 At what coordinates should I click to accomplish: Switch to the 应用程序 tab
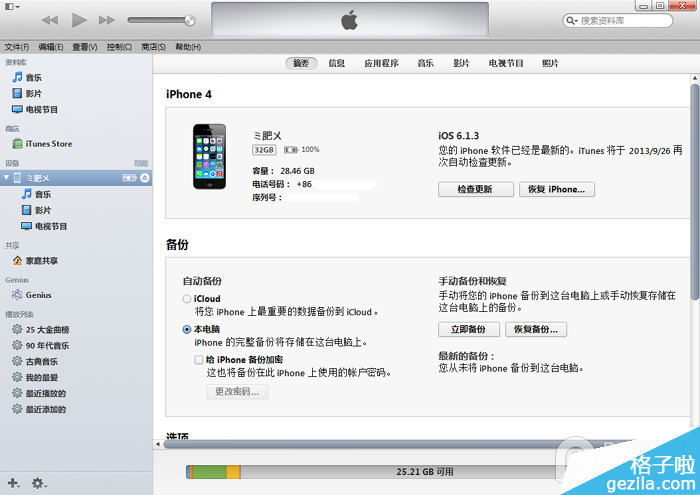tap(381, 63)
